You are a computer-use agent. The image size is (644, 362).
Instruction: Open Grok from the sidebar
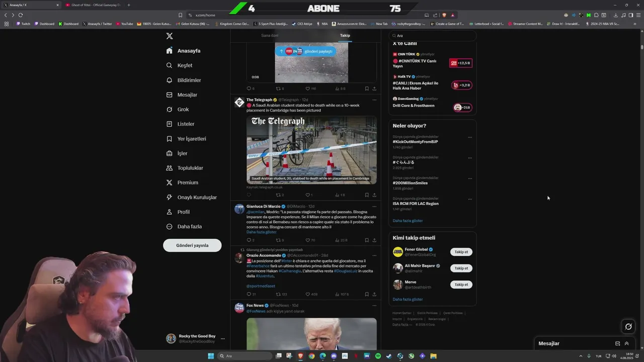tap(178, 109)
